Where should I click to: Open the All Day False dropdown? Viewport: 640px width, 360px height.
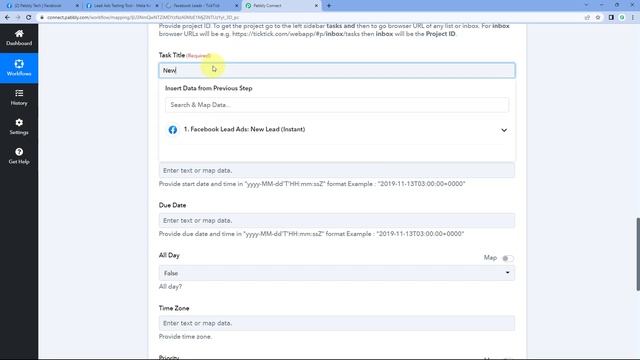click(337, 273)
